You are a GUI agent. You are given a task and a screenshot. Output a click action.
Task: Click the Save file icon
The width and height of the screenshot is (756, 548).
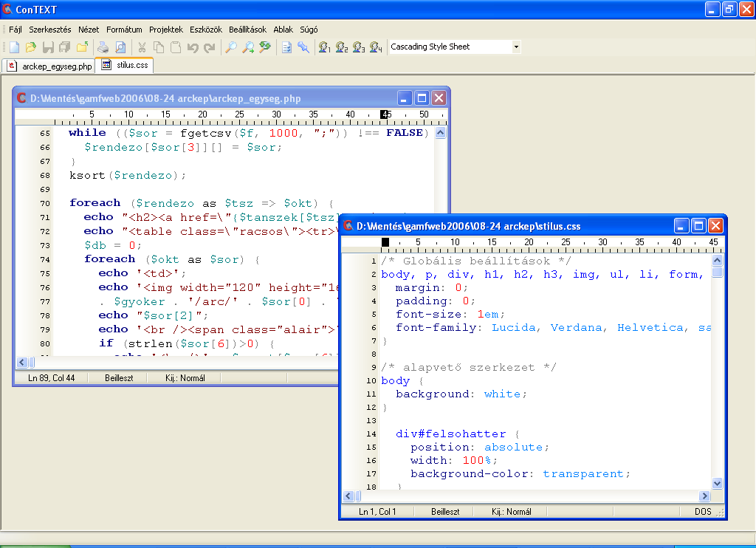click(48, 47)
